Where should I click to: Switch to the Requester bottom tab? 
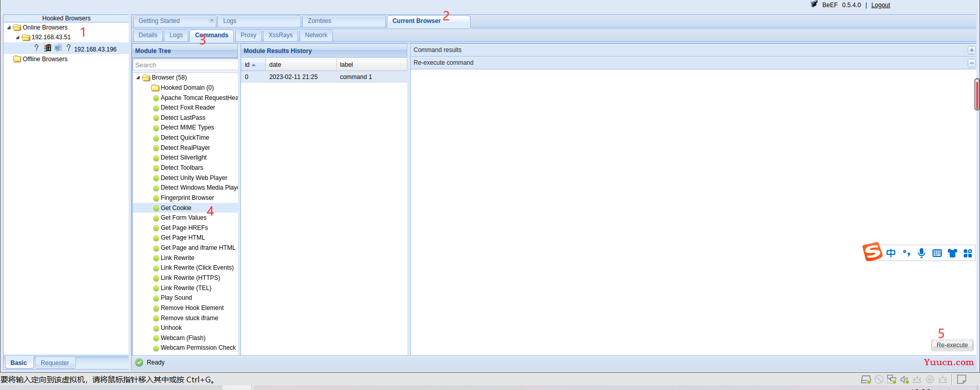click(x=55, y=363)
